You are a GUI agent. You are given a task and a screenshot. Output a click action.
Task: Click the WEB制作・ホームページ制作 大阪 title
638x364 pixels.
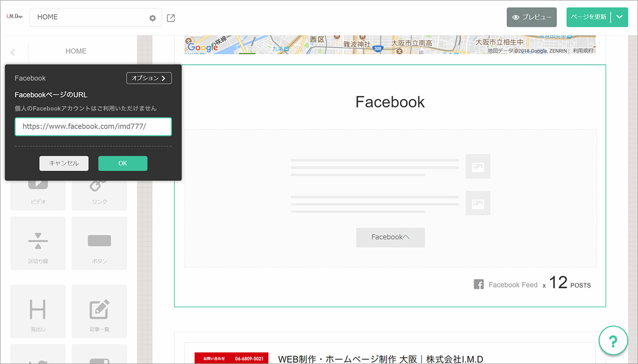(380, 359)
